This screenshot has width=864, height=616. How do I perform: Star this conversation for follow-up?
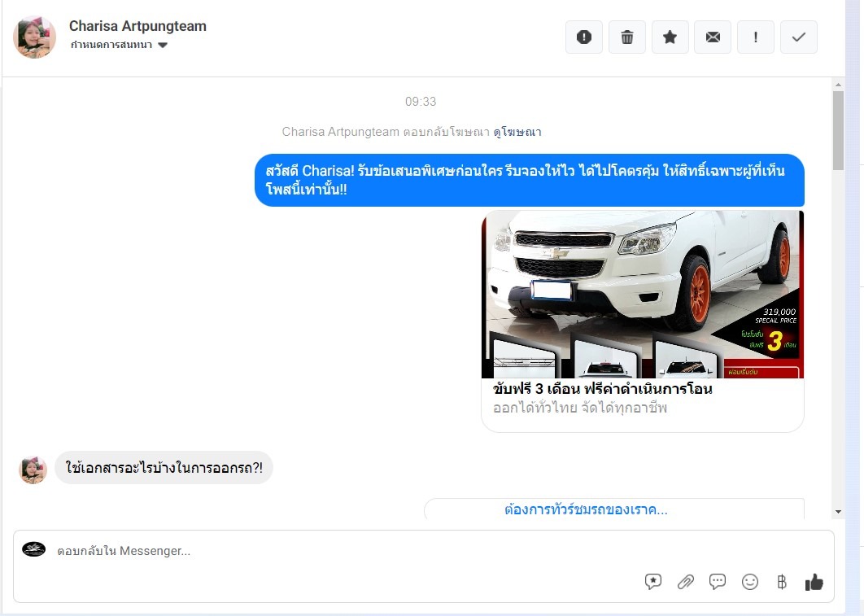pyautogui.click(x=670, y=37)
